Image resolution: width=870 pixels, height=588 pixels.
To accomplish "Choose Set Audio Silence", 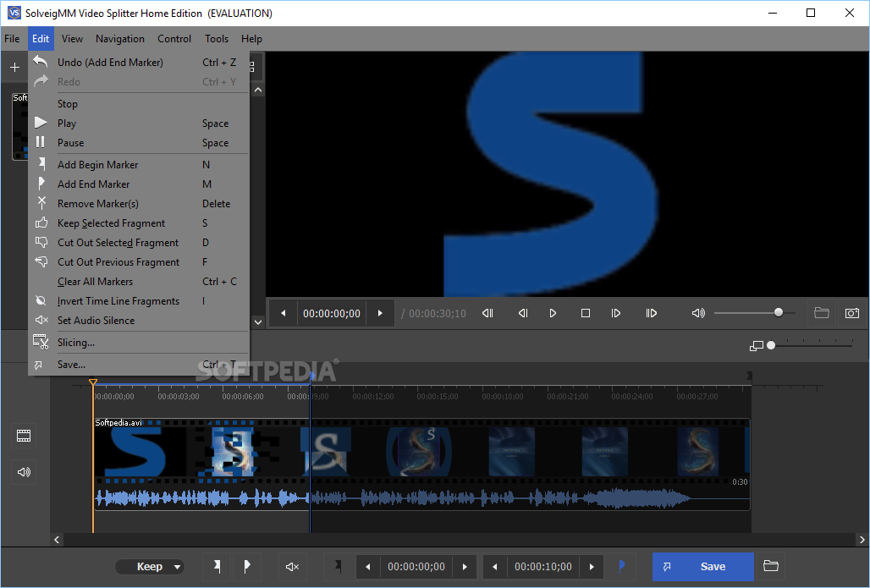I will point(138,320).
